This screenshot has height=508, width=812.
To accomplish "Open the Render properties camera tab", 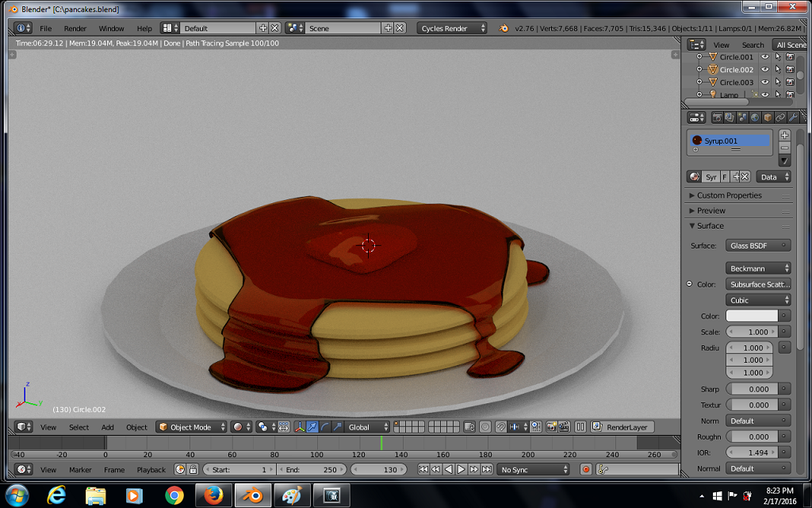I will pos(717,117).
